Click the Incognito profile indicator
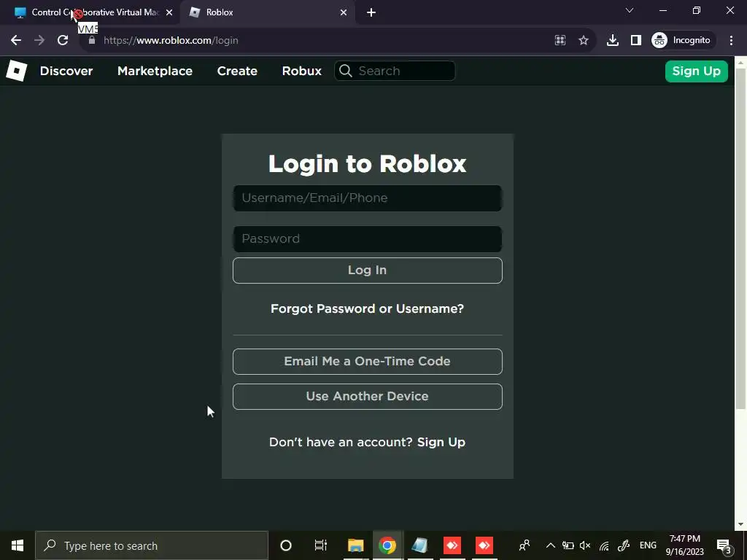Screen dimensions: 747x560 pos(681,41)
